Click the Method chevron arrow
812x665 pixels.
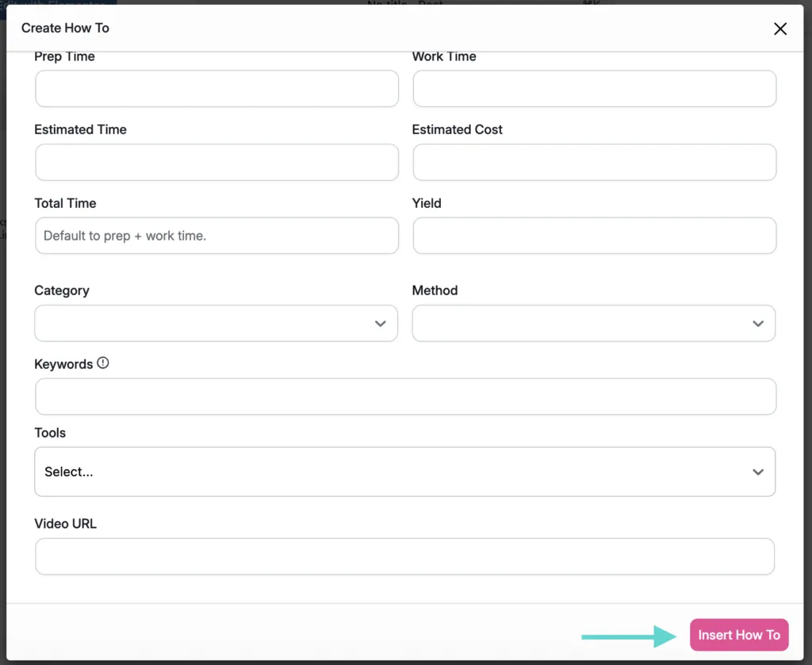[x=758, y=324]
